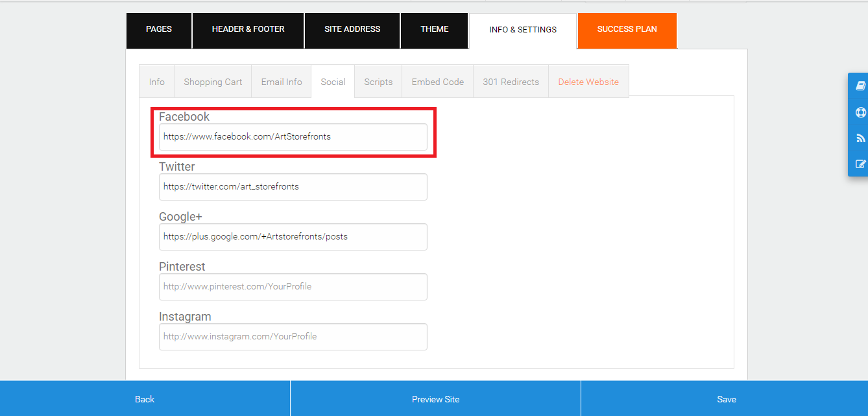Open the Embed Code subtab
The image size is (868, 416).
coord(437,81)
